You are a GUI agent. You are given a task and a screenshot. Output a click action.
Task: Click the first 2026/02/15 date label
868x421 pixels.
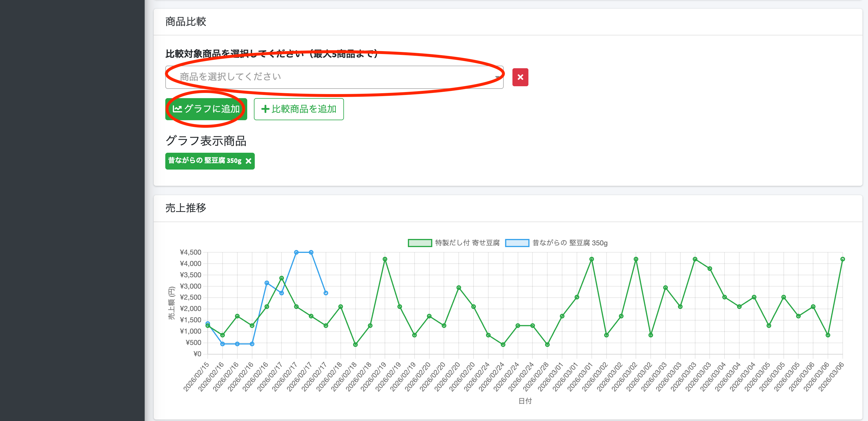click(196, 377)
